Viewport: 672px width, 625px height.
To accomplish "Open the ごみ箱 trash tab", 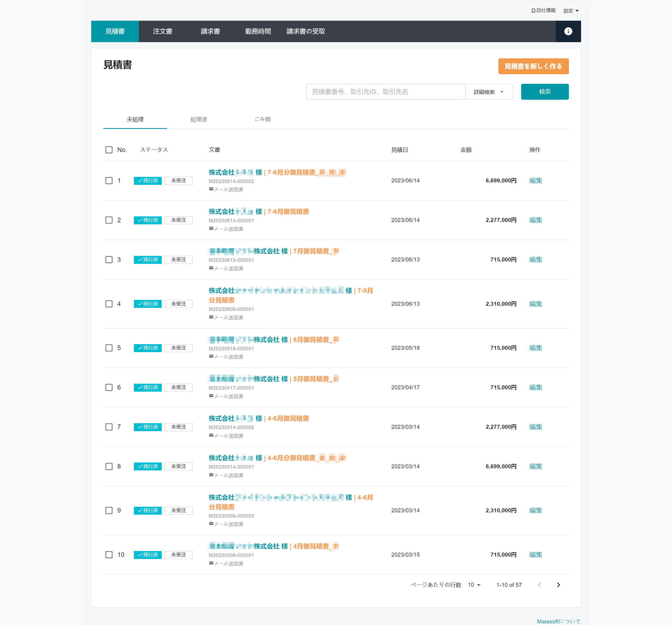I will 262,119.
